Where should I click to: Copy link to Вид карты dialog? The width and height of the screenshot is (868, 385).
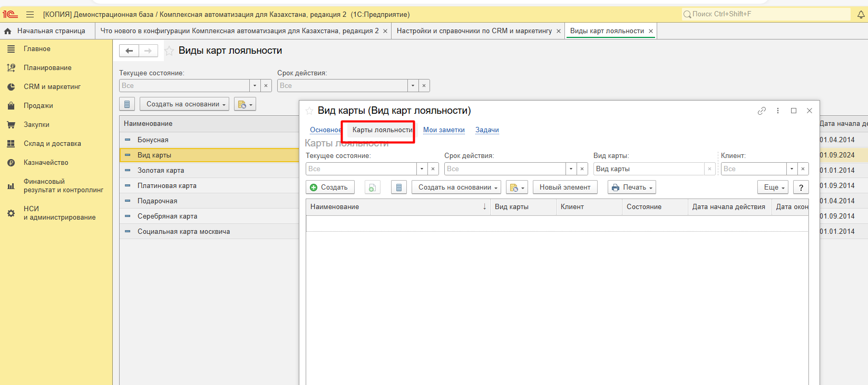[762, 111]
